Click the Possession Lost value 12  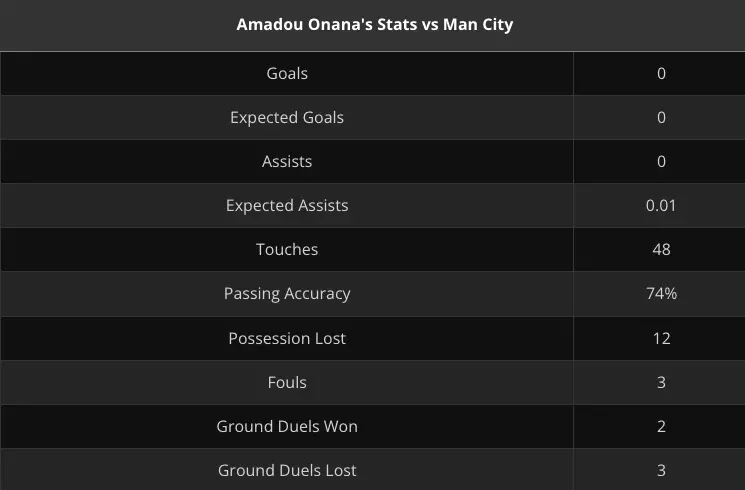pos(661,338)
